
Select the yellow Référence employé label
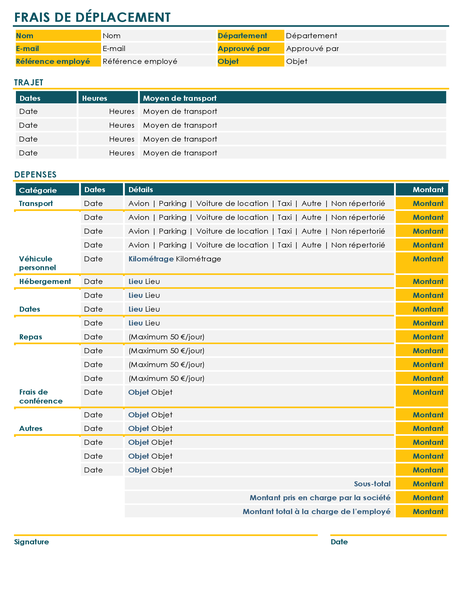point(58,61)
